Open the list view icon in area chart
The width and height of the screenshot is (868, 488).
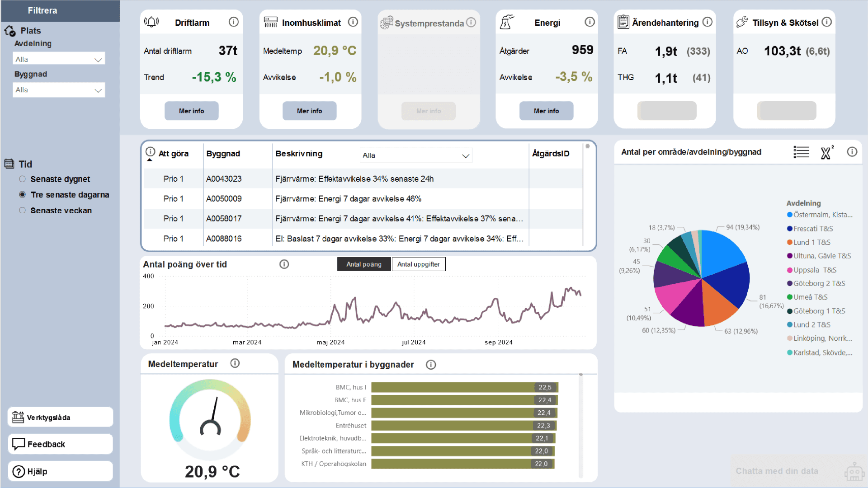click(801, 152)
